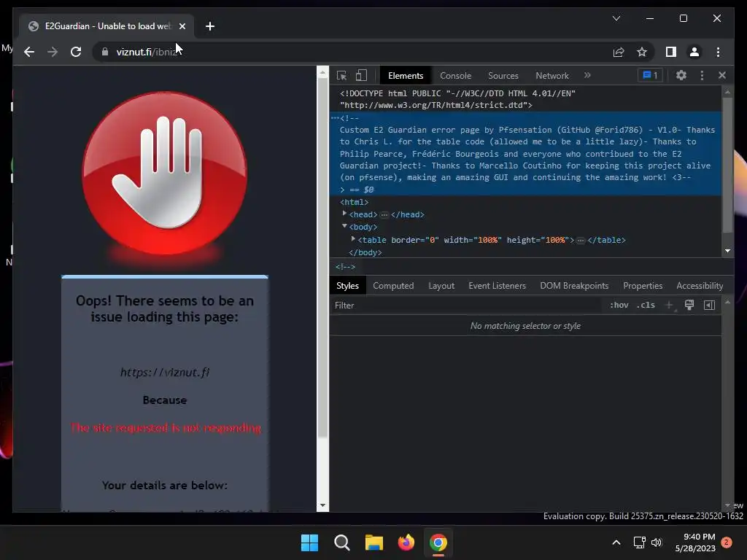Open the network status tray icon

(x=639, y=542)
